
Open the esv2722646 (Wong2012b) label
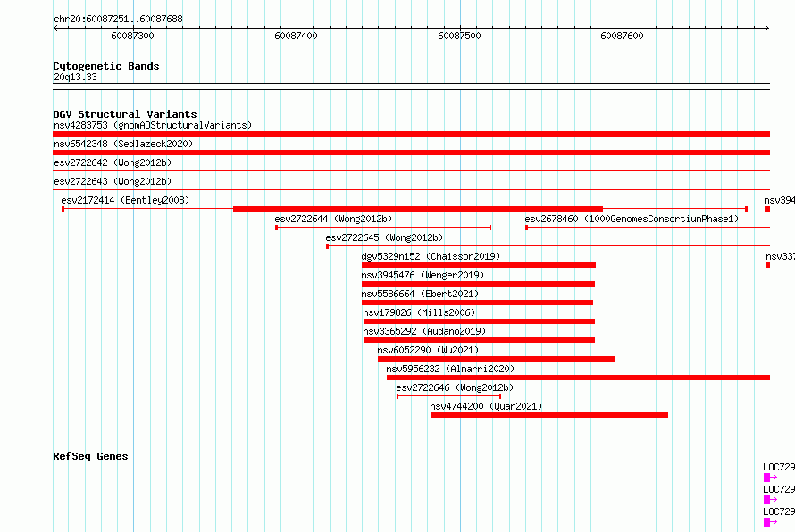pos(455,387)
